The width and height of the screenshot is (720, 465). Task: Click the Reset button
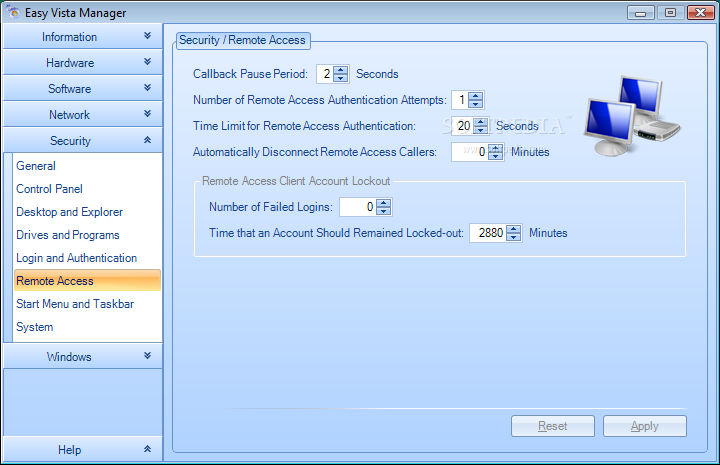(x=553, y=426)
